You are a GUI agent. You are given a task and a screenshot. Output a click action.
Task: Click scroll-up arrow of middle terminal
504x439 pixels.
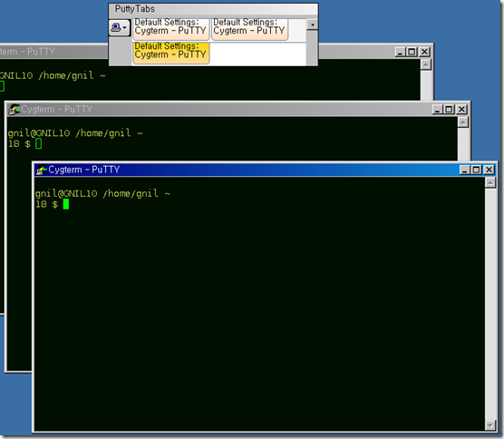(463, 122)
